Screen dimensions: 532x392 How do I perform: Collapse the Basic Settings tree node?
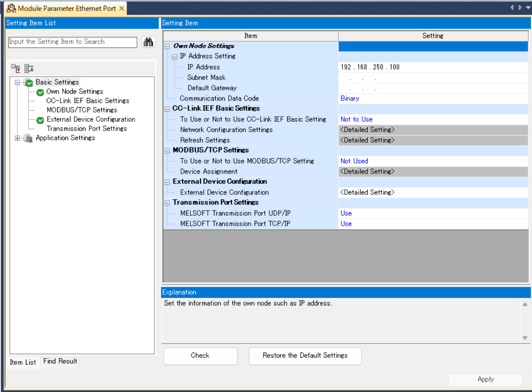(x=17, y=82)
